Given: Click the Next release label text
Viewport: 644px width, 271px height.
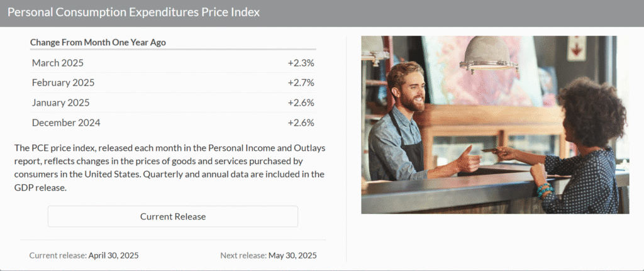Looking at the screenshot, I should 243,255.
